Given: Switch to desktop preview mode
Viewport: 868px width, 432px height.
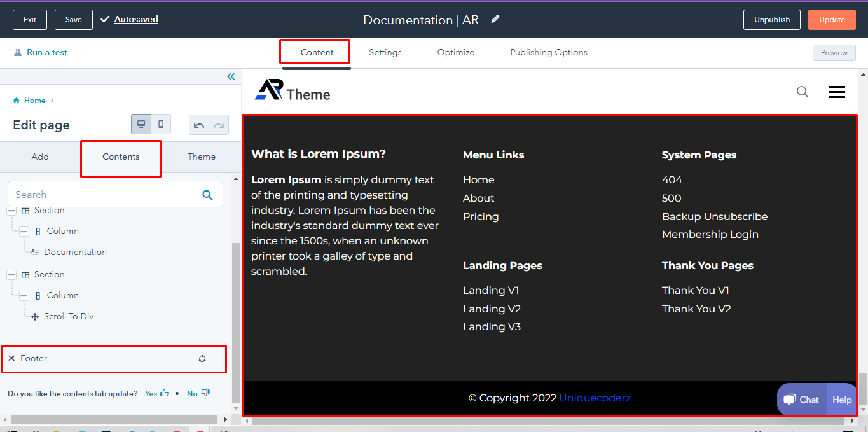Looking at the screenshot, I should (141, 124).
